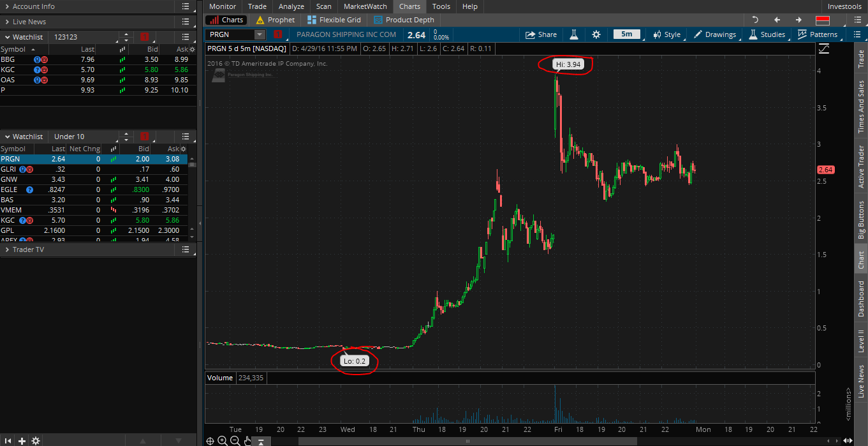This screenshot has width=868, height=446.
Task: Open Live News gadget menu icon
Action: tap(186, 22)
